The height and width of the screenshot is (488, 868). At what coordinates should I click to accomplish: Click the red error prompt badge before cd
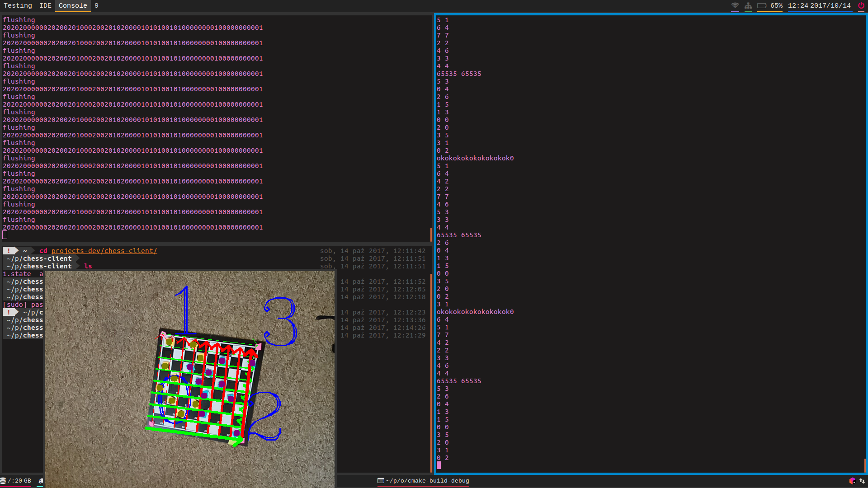tap(10, 250)
